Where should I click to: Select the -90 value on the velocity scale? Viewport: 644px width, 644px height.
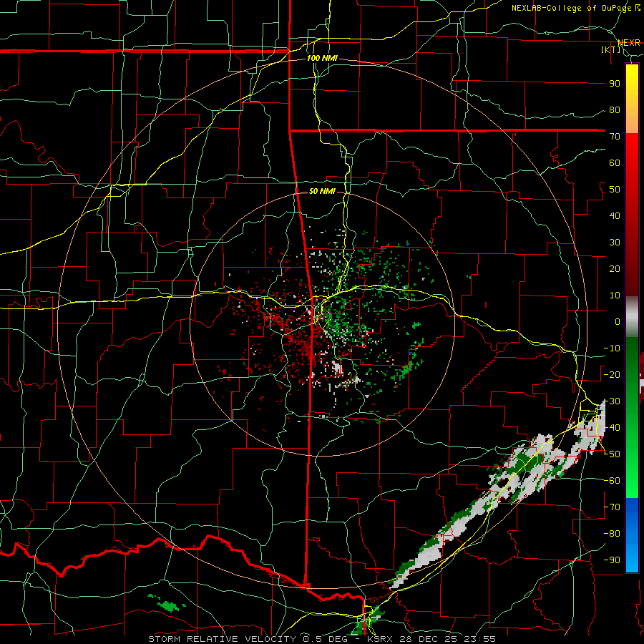612,560
